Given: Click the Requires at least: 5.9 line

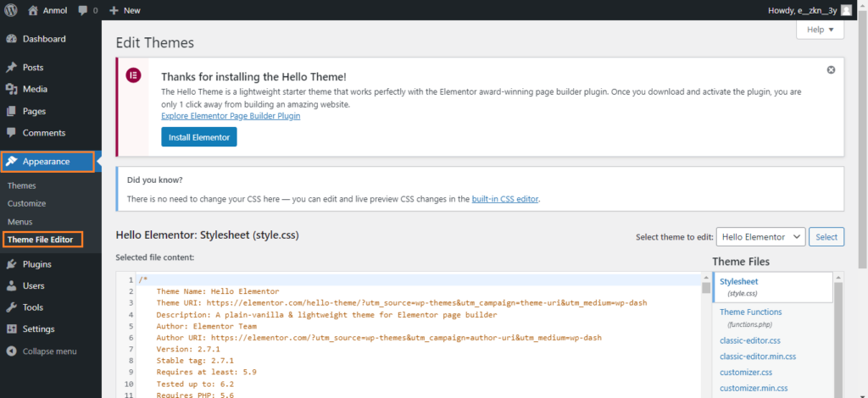Looking at the screenshot, I should (207, 372).
